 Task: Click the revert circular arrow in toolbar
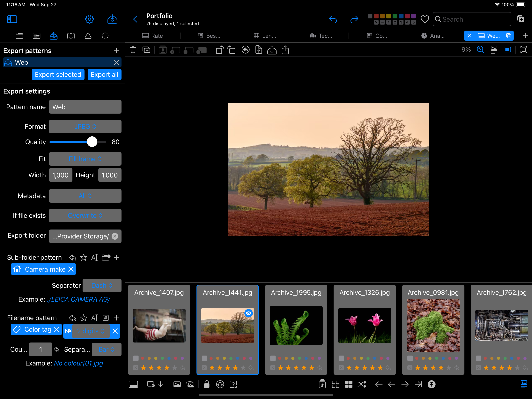pos(246,50)
